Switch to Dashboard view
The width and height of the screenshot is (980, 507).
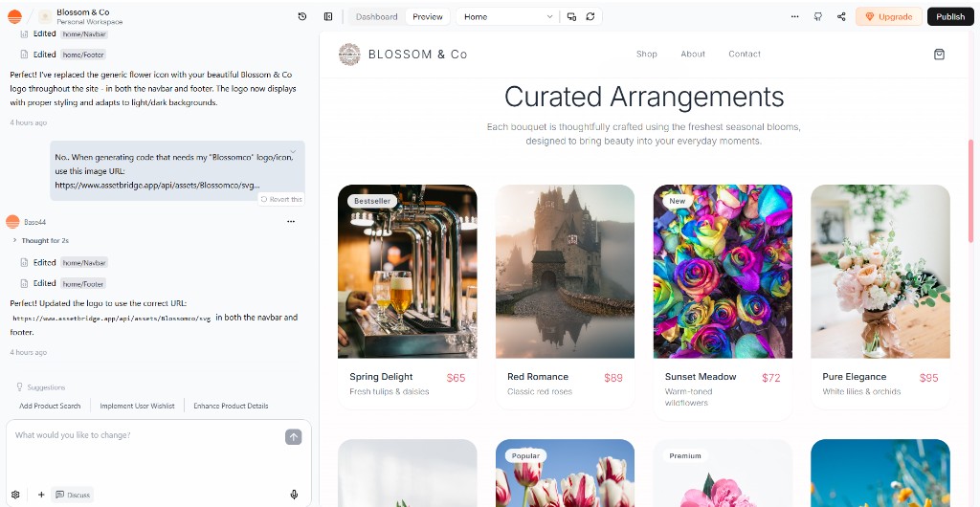[x=376, y=17]
